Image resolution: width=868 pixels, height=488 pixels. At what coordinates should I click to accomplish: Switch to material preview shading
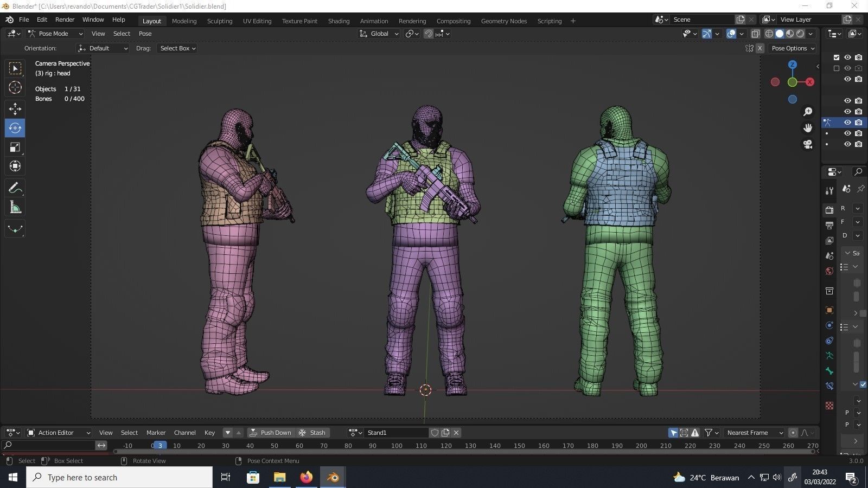click(790, 34)
